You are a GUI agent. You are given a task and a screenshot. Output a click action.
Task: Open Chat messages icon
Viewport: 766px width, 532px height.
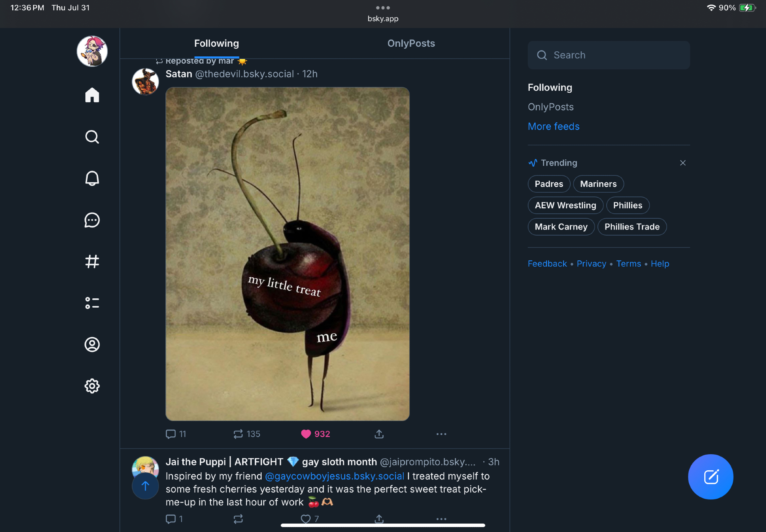pyautogui.click(x=92, y=220)
